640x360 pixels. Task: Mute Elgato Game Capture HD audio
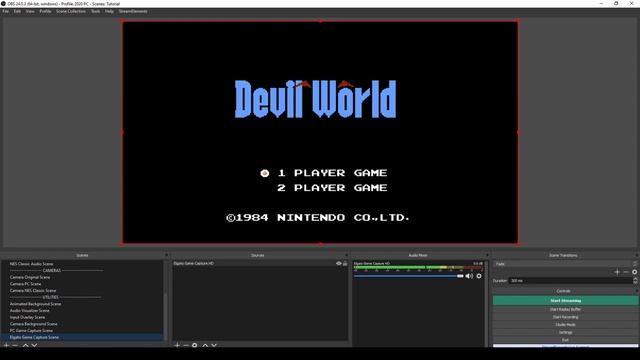click(x=469, y=276)
